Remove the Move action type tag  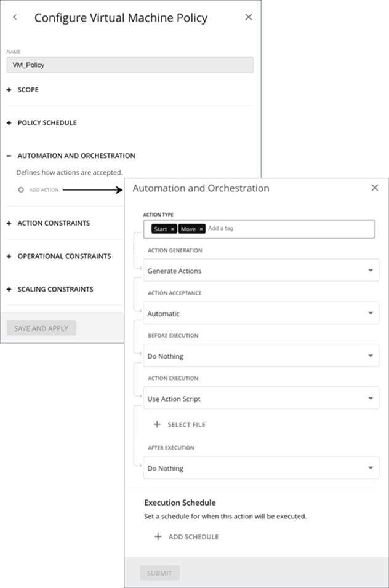[201, 228]
